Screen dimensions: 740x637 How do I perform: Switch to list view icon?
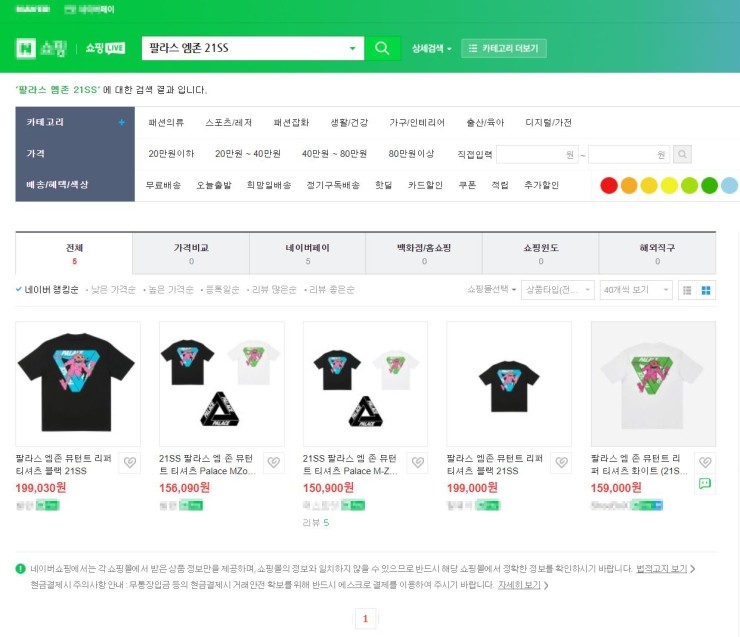687,290
